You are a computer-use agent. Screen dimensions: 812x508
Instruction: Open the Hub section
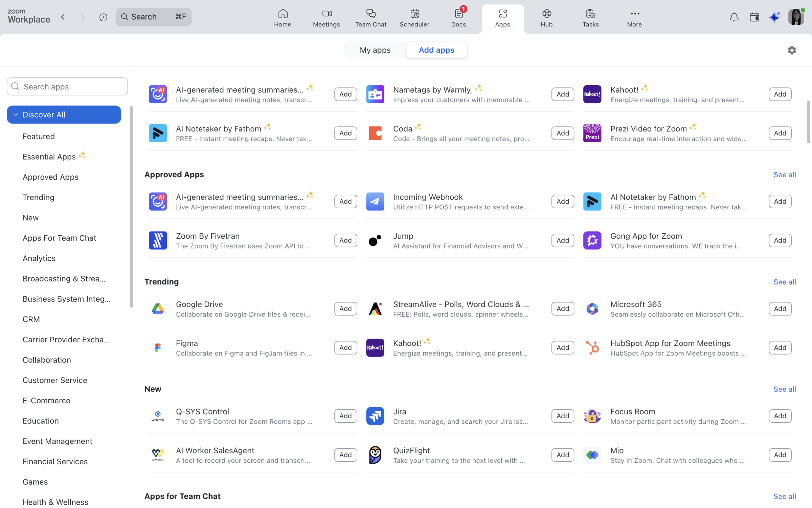(546, 18)
